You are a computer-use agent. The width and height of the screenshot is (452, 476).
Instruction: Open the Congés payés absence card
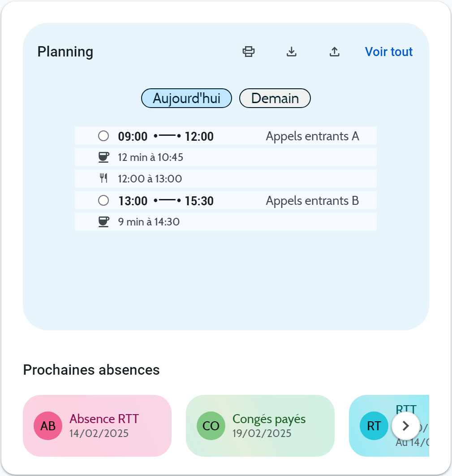[x=269, y=420]
